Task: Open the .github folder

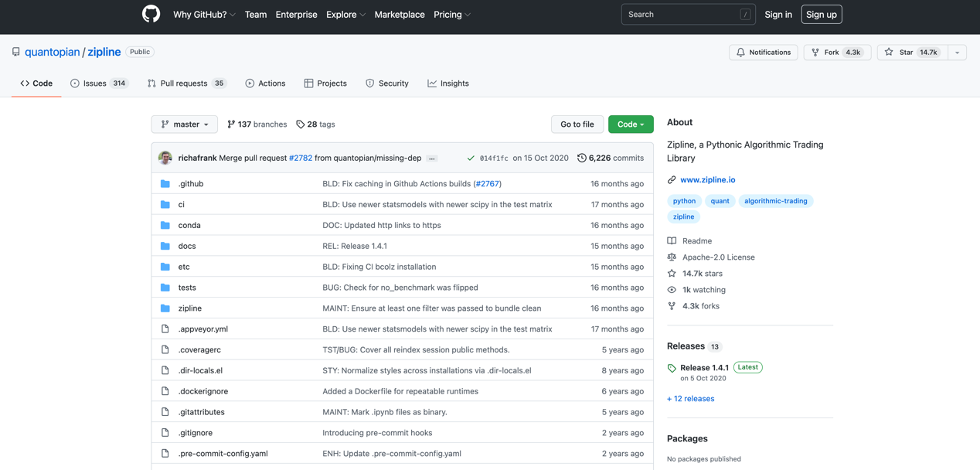Action: coord(191,184)
